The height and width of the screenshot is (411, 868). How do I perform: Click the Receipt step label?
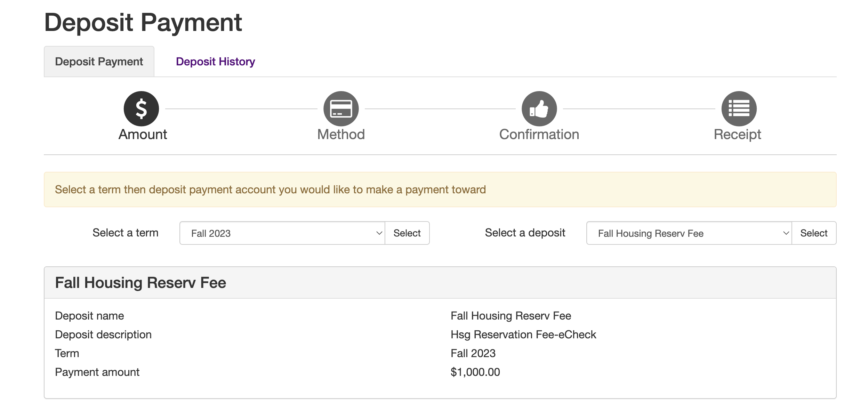click(x=737, y=135)
